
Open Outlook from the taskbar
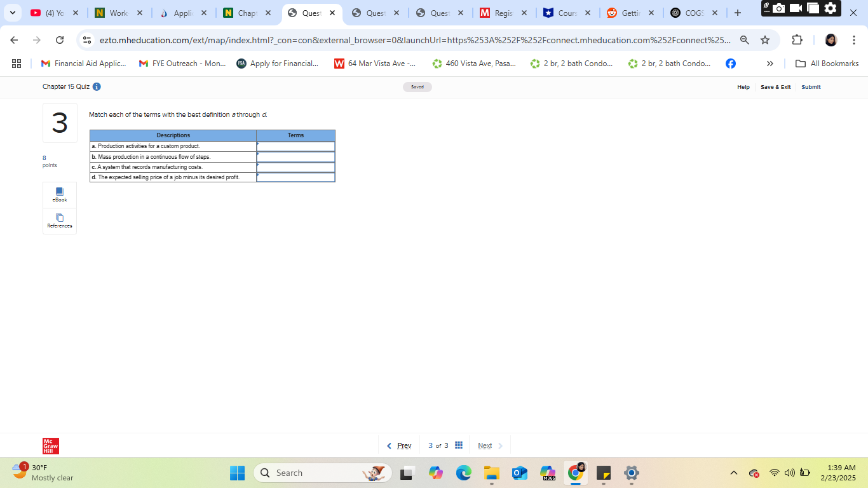tap(520, 473)
